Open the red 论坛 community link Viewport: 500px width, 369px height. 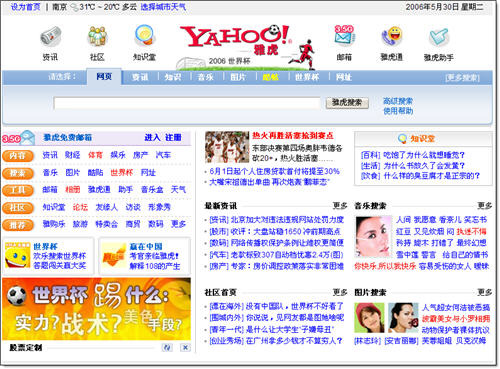80,207
